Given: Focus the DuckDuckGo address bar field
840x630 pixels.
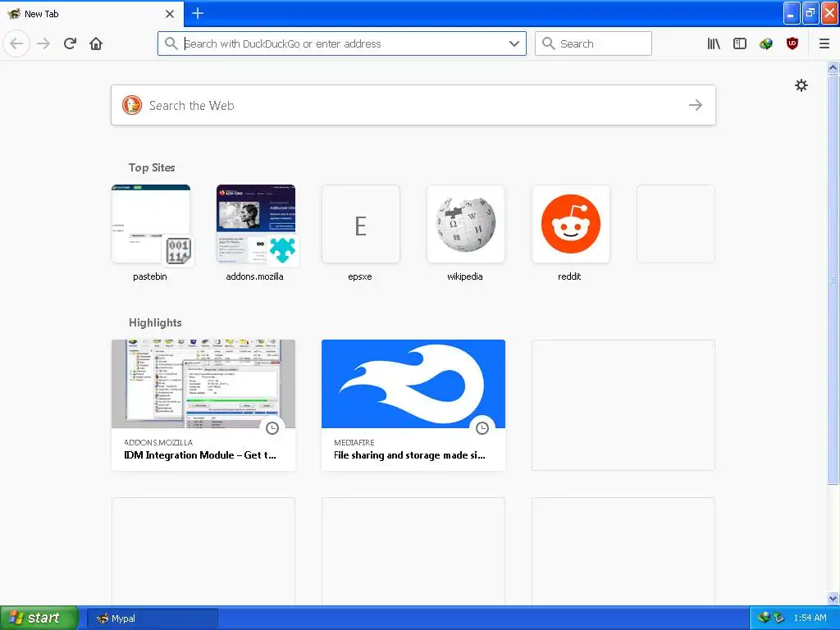Looking at the screenshot, I should [x=341, y=43].
